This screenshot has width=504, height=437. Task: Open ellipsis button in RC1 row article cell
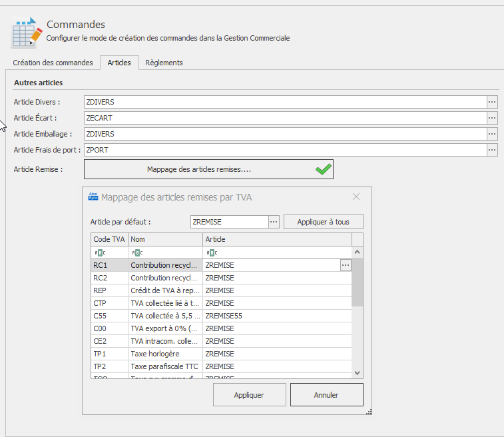pyautogui.click(x=346, y=265)
